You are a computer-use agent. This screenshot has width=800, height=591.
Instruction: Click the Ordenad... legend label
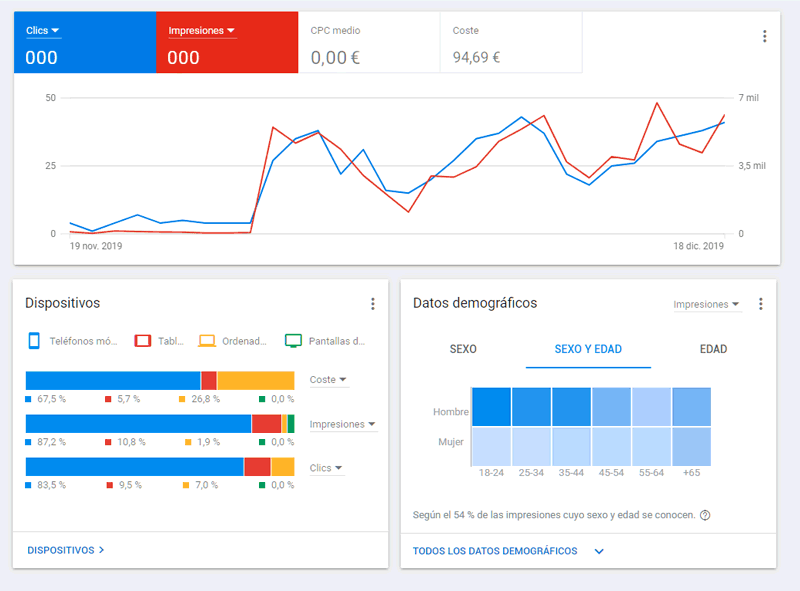point(244,341)
